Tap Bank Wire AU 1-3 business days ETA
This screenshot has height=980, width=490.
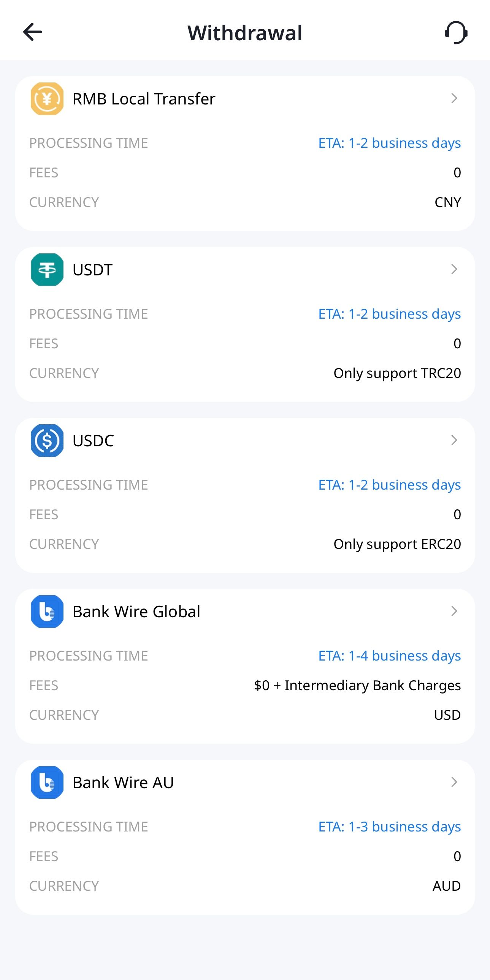point(389,826)
